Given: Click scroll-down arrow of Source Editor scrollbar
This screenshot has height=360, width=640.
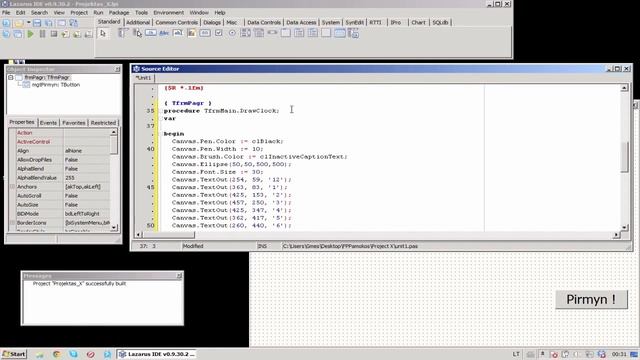Looking at the screenshot, I should tap(624, 227).
